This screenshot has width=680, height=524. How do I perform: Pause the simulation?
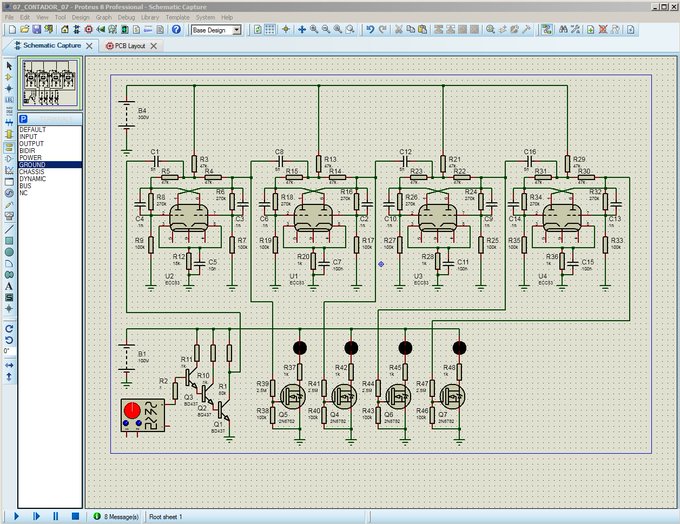tap(56, 516)
